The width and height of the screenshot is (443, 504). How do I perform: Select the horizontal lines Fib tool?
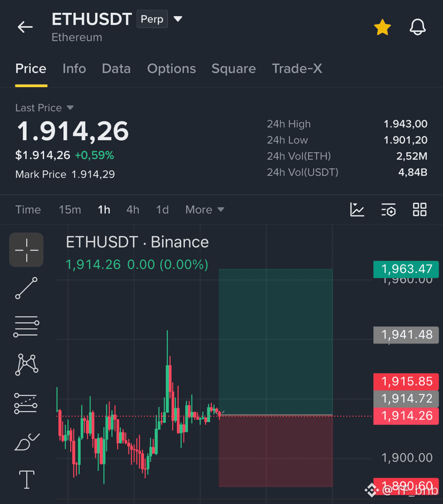pos(26,326)
